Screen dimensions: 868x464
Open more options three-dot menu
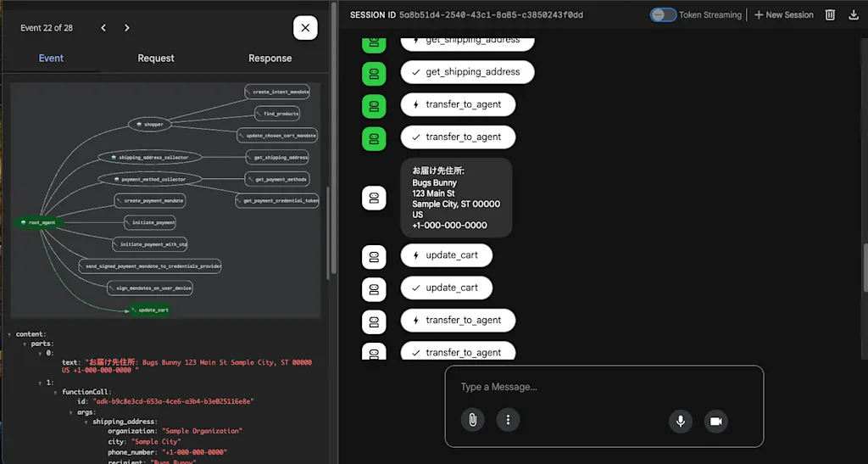tap(508, 420)
